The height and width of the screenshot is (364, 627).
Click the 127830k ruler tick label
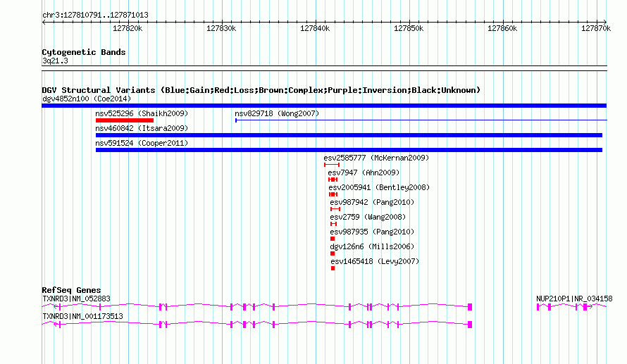[x=221, y=28]
